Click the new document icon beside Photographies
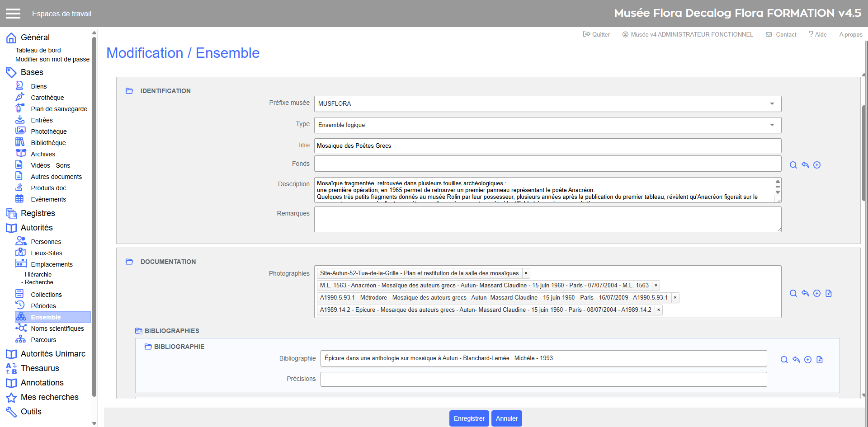 point(829,293)
